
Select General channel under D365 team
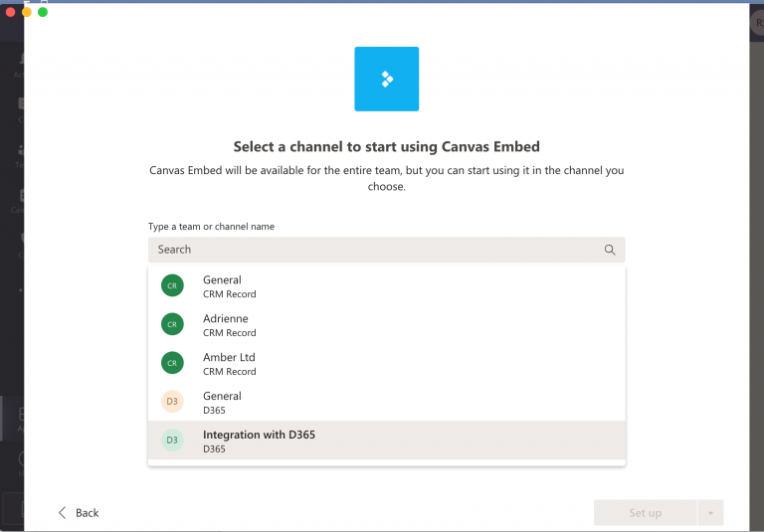click(x=223, y=402)
